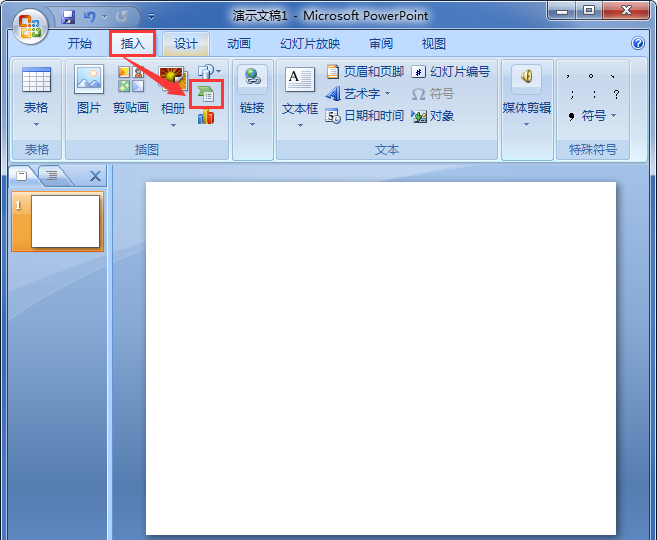Expand the 文本框 dropdown arrow
Viewport: 657px width, 540px height.
pyautogui.click(x=300, y=125)
